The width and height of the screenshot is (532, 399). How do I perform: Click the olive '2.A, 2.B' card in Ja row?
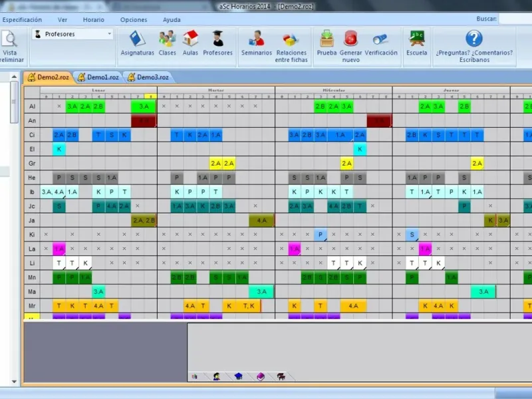point(144,221)
